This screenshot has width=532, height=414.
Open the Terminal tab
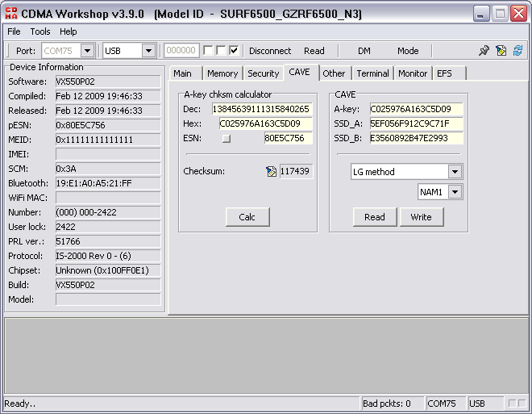click(373, 73)
